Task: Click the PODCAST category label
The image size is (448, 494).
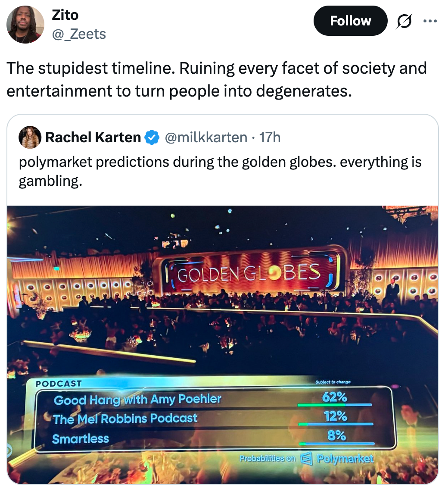Action: pyautogui.click(x=59, y=383)
